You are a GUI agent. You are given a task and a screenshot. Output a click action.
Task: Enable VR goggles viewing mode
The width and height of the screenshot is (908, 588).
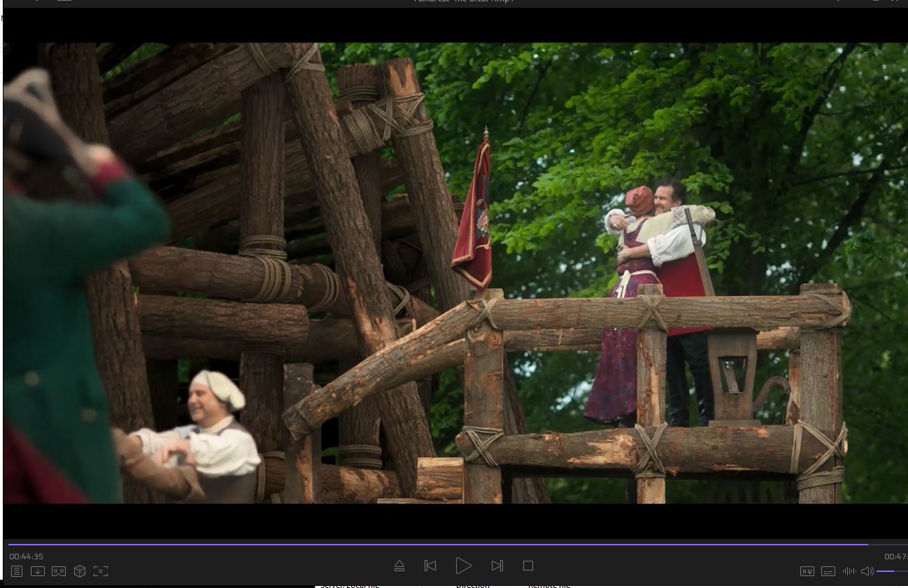click(x=59, y=571)
